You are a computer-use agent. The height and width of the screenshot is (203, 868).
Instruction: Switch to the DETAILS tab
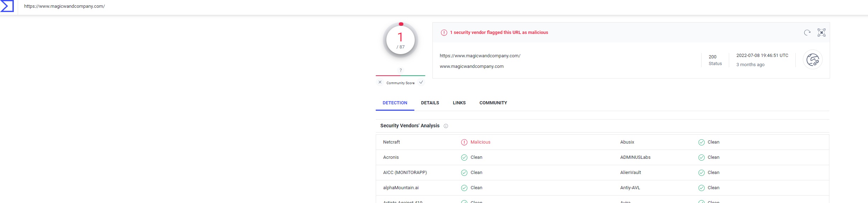tap(430, 103)
